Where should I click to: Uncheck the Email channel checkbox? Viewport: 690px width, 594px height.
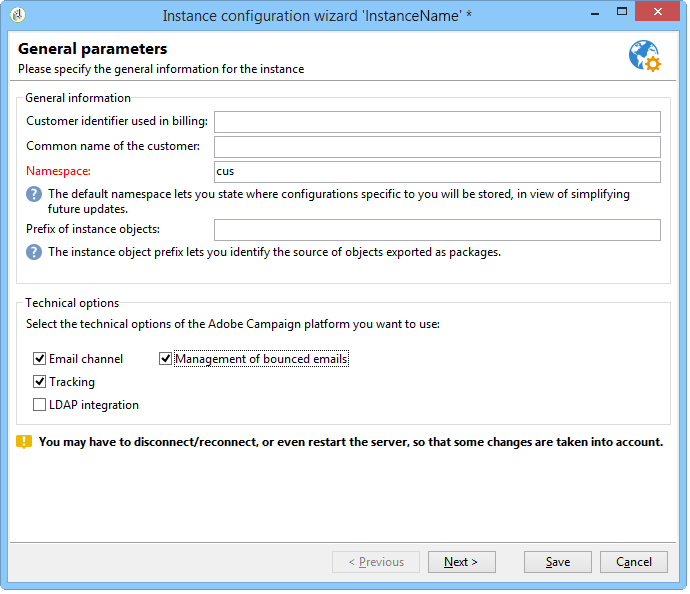tap(40, 359)
